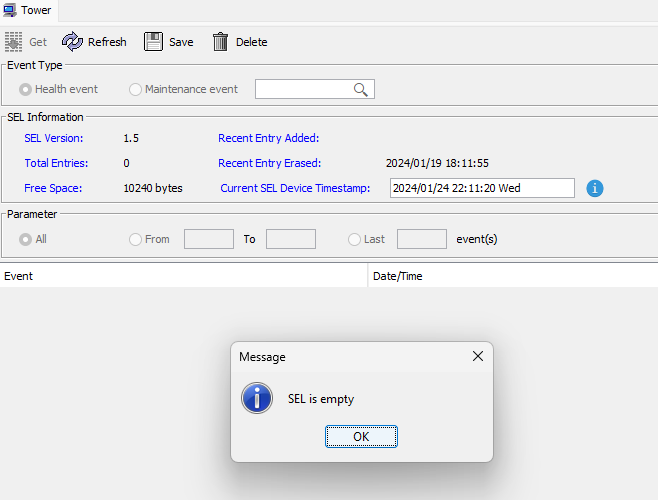658x500 pixels.
Task: Click the SEL is empty message text
Action: [321, 399]
